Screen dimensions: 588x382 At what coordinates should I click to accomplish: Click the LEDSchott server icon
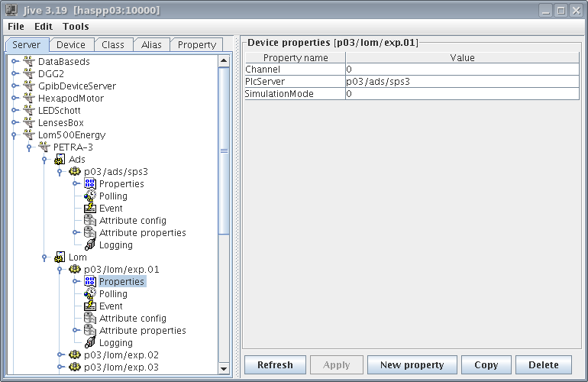tap(29, 110)
